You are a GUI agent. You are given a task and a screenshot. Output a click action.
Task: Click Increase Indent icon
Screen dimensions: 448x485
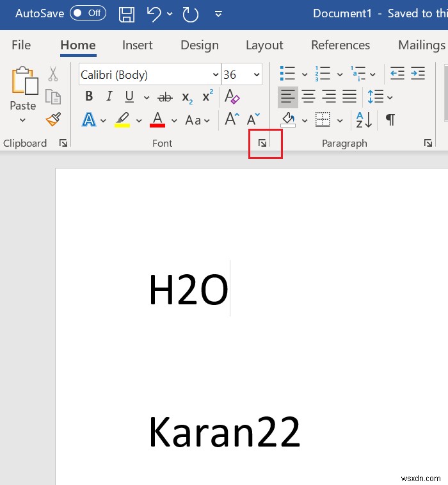418,73
